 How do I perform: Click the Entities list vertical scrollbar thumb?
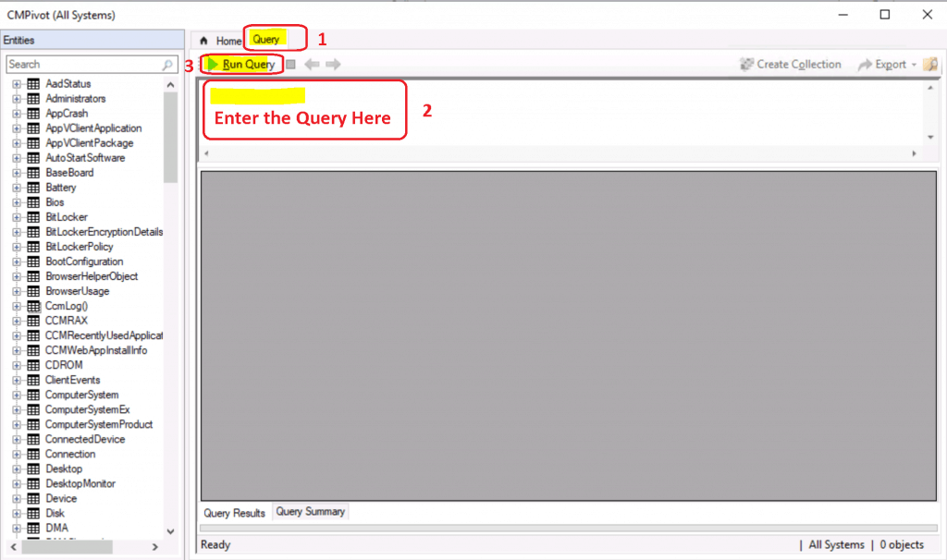170,137
